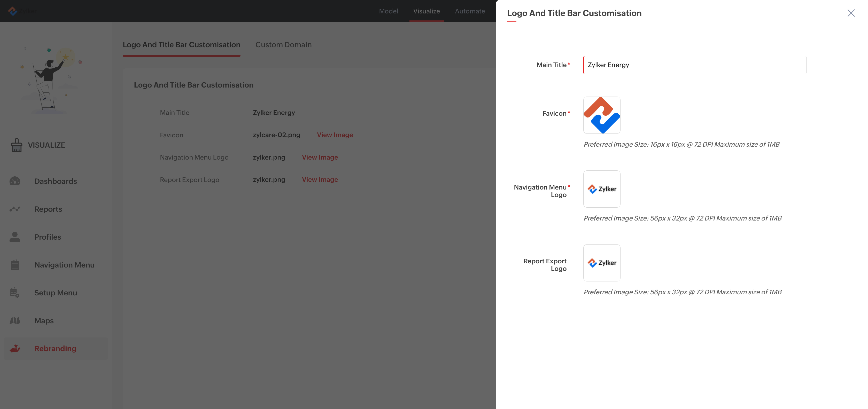This screenshot has height=409, width=868.
Task: Click the Dashboards gauge icon in sidebar
Action: tap(15, 181)
